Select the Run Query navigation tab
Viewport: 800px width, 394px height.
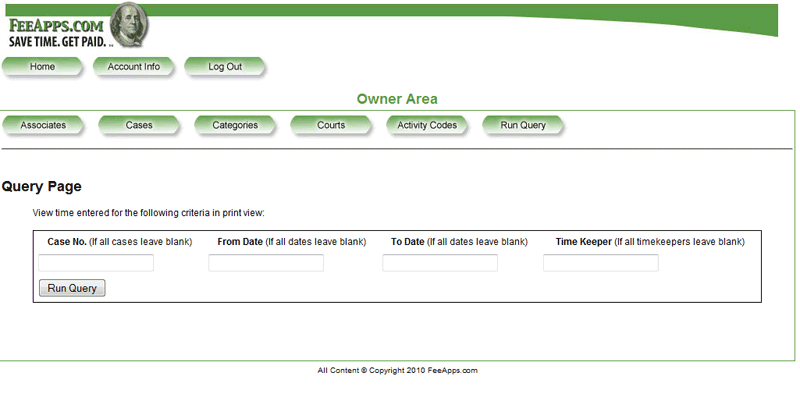click(x=523, y=125)
